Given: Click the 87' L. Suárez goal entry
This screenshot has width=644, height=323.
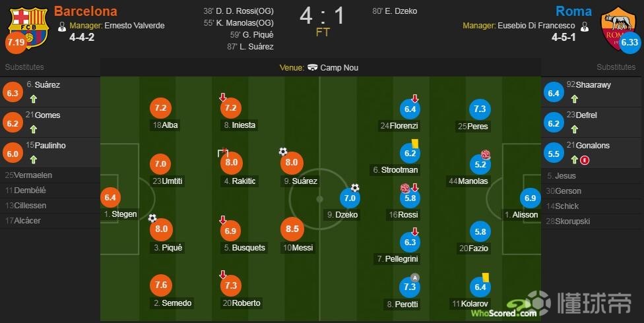Looking at the screenshot, I should (x=250, y=47).
